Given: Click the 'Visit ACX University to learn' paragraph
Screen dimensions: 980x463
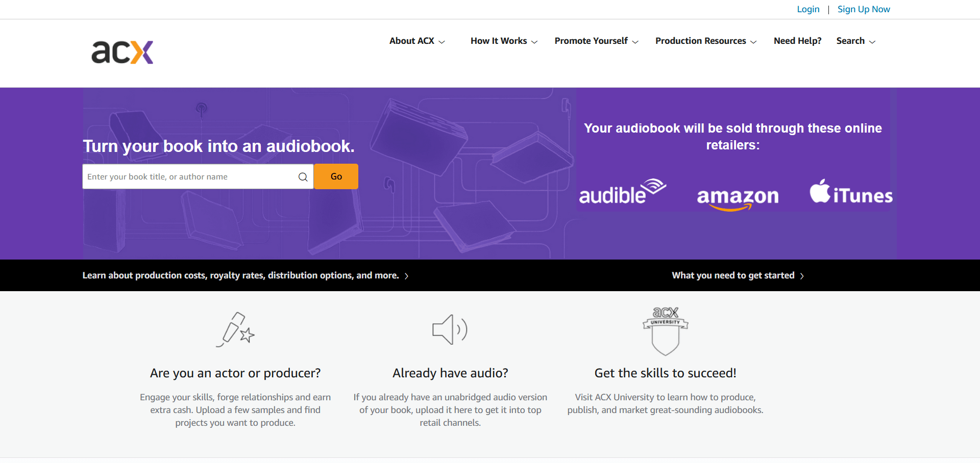Looking at the screenshot, I should (666, 403).
